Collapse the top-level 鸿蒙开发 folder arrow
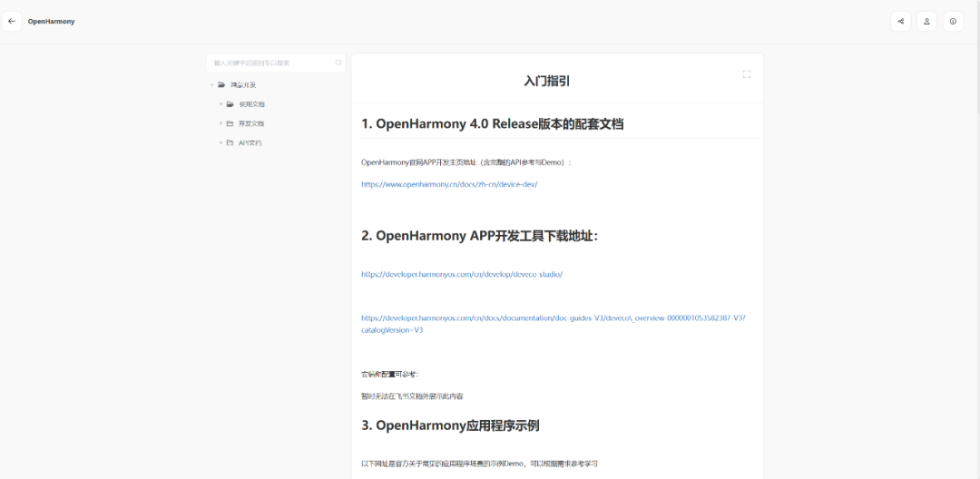Viewport: 980px width, 479px height. (211, 85)
